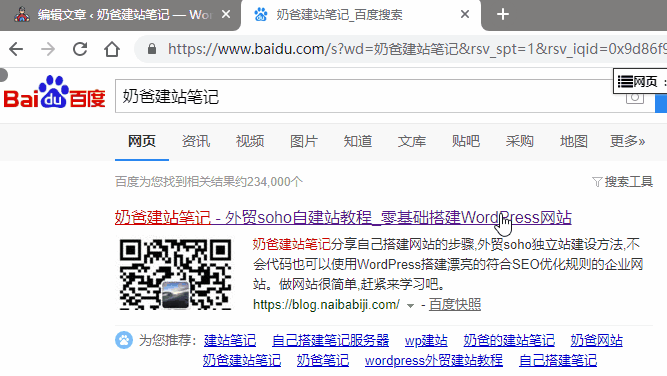
Task: Select the 奶爸建站笔记_百度搜索 tab
Action: (361, 15)
